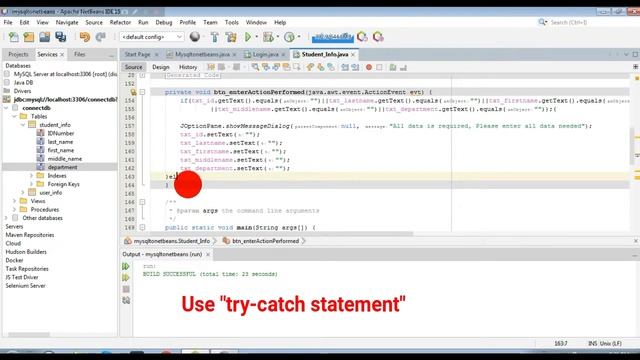Click the red Start Macro Recording icon

click(369, 67)
